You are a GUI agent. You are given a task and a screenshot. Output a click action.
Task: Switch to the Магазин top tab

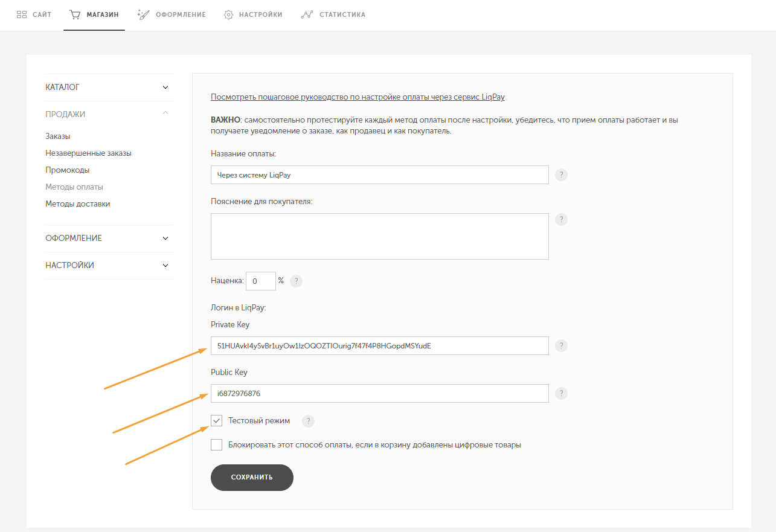click(94, 14)
